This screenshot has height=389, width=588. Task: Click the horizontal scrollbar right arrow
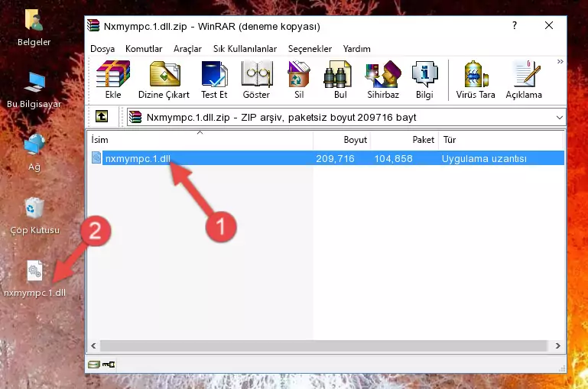(x=557, y=346)
